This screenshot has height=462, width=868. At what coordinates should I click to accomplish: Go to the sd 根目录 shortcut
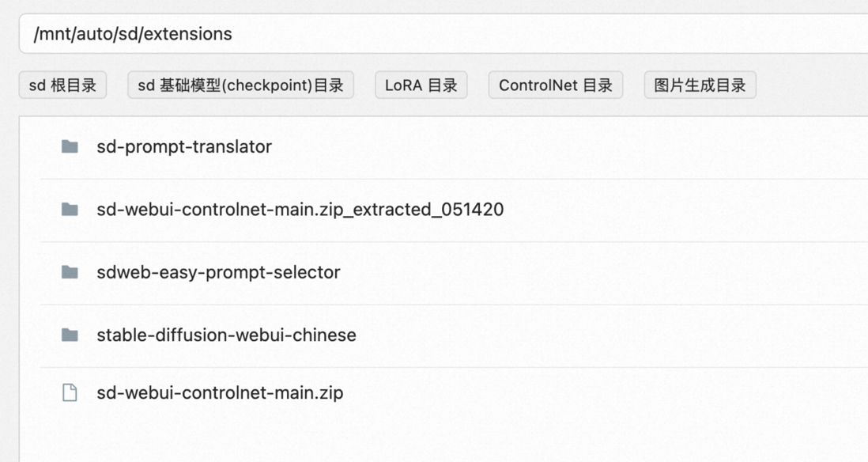click(62, 85)
